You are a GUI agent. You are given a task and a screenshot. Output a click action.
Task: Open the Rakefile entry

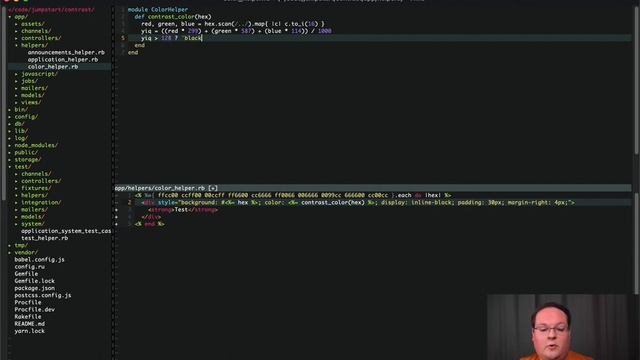click(x=28, y=317)
